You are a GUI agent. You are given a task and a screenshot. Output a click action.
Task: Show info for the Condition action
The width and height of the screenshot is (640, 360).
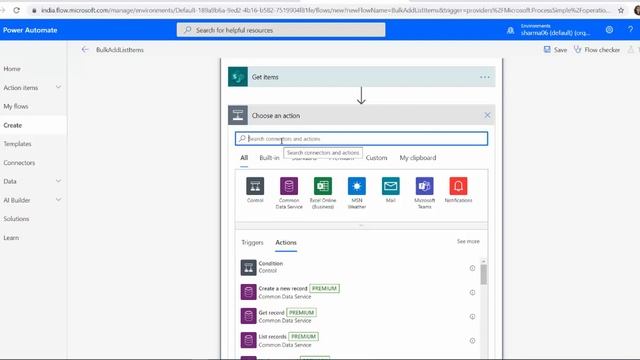pos(472,268)
